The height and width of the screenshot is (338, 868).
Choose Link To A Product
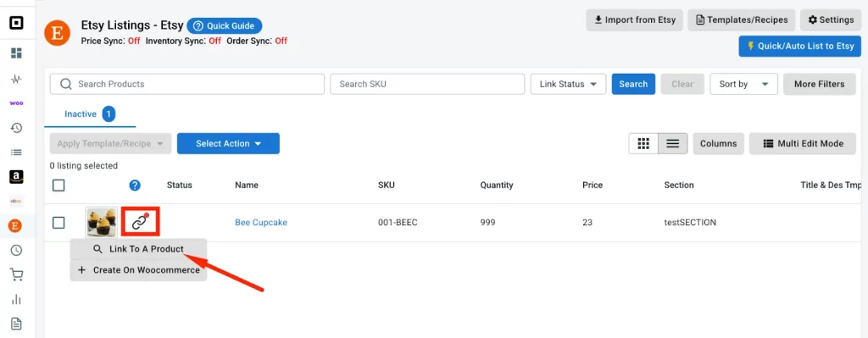point(138,249)
